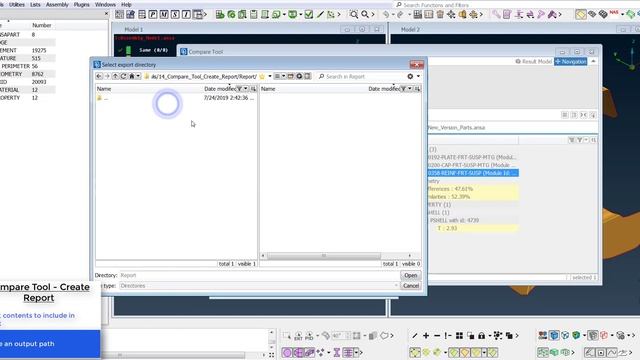
Task: Cancel the export directory dialog
Action: (411, 286)
